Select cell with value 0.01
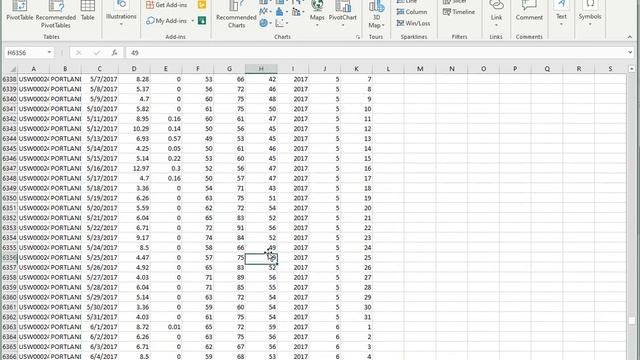Viewport: 640px width, 360px height. coord(166,327)
